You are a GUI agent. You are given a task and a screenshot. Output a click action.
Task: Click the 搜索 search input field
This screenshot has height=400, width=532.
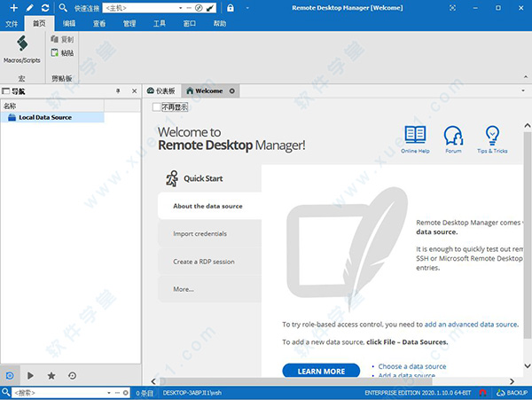(59, 393)
